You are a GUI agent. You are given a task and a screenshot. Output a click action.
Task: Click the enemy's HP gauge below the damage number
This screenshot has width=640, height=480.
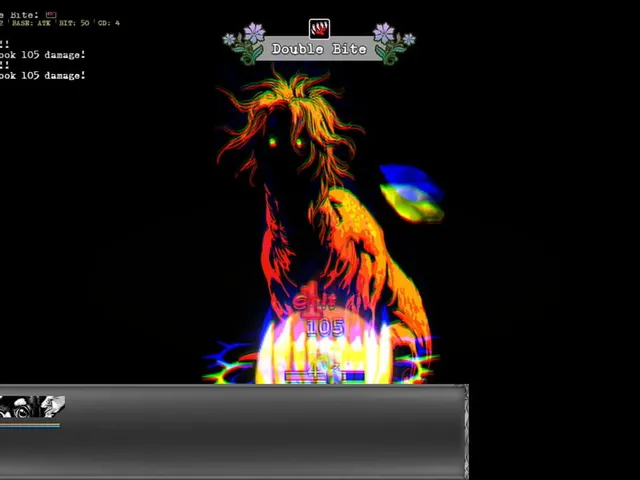click(325, 376)
